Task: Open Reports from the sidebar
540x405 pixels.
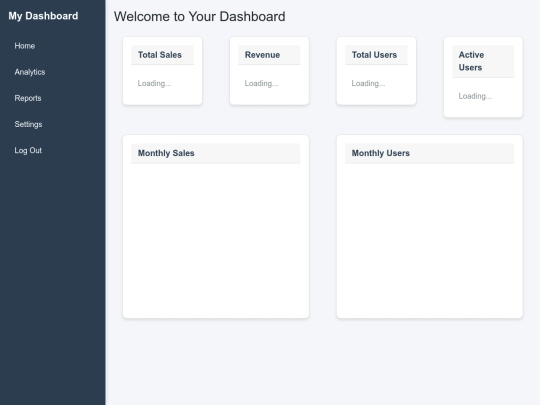Action: [x=28, y=98]
